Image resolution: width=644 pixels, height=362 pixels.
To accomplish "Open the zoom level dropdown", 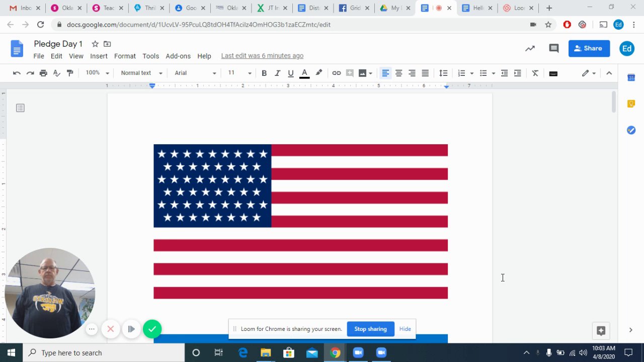I will tap(97, 73).
